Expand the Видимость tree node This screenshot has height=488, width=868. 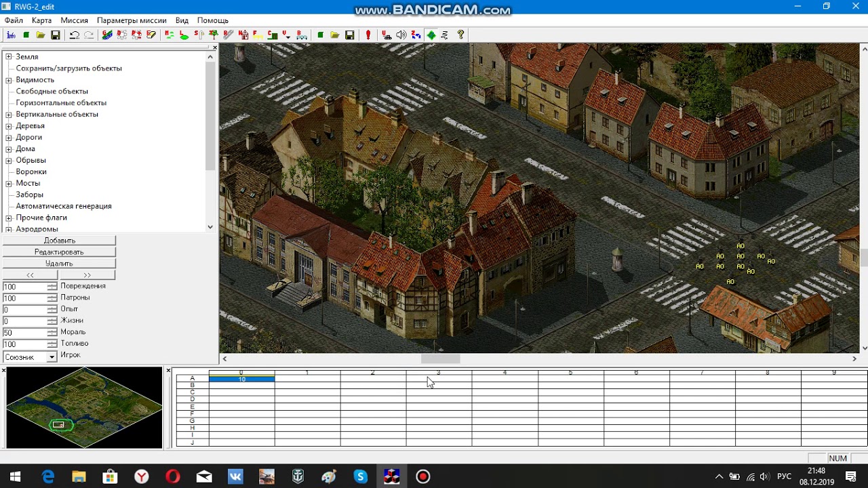point(9,80)
